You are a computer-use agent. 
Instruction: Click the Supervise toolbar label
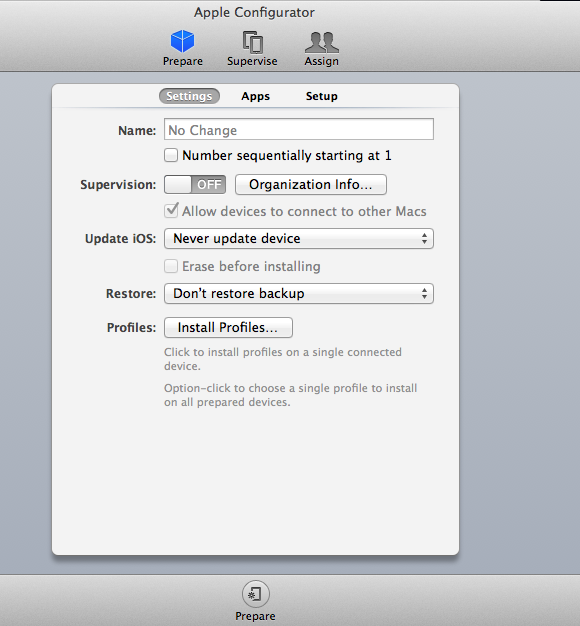pyautogui.click(x=252, y=61)
